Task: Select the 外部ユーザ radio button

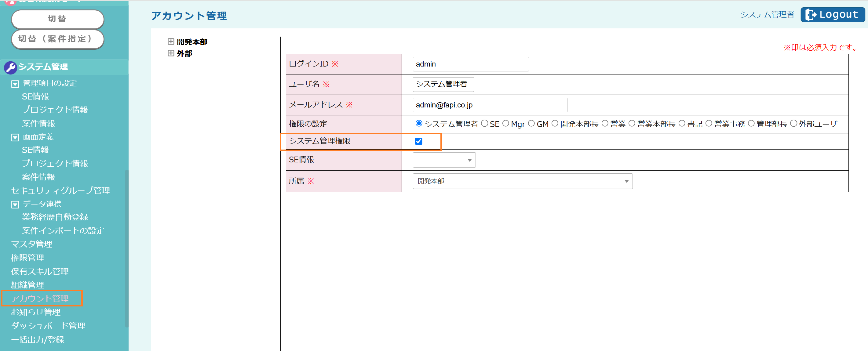Action: 793,124
